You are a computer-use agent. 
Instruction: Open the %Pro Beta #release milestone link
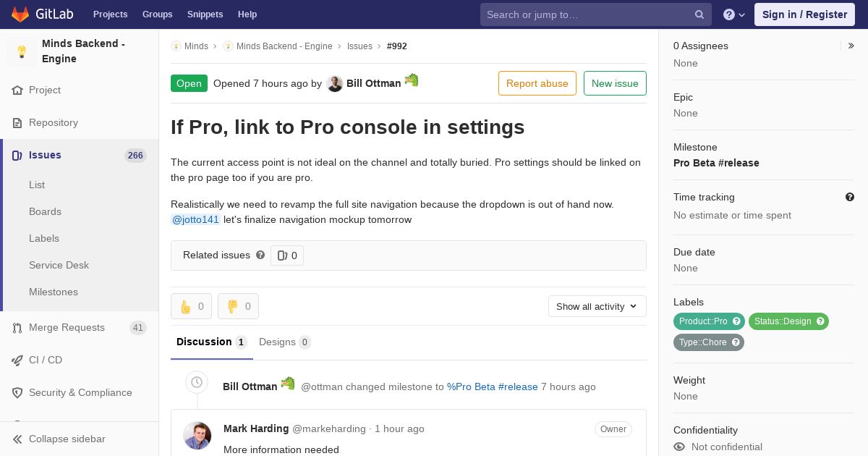tap(493, 387)
